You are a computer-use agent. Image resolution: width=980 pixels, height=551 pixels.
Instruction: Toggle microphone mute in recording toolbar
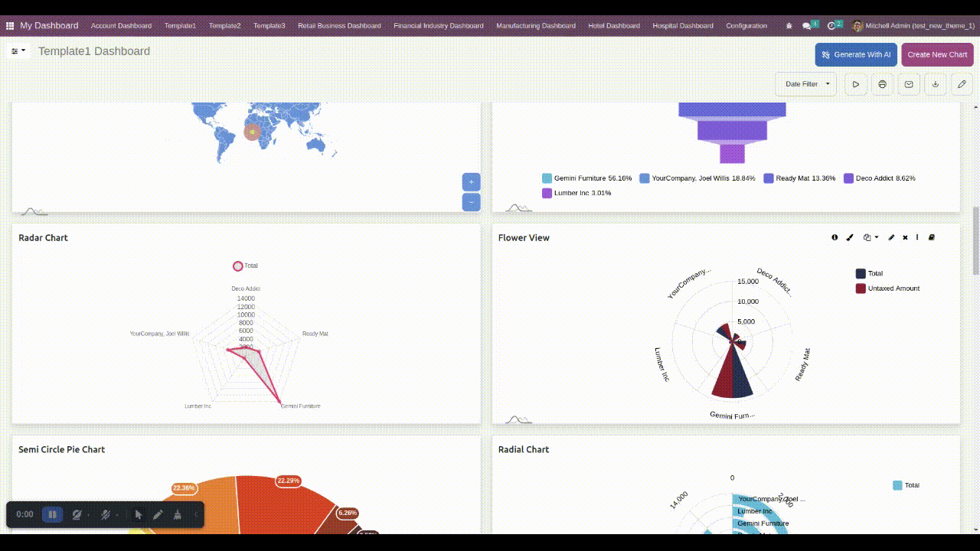[106, 514]
